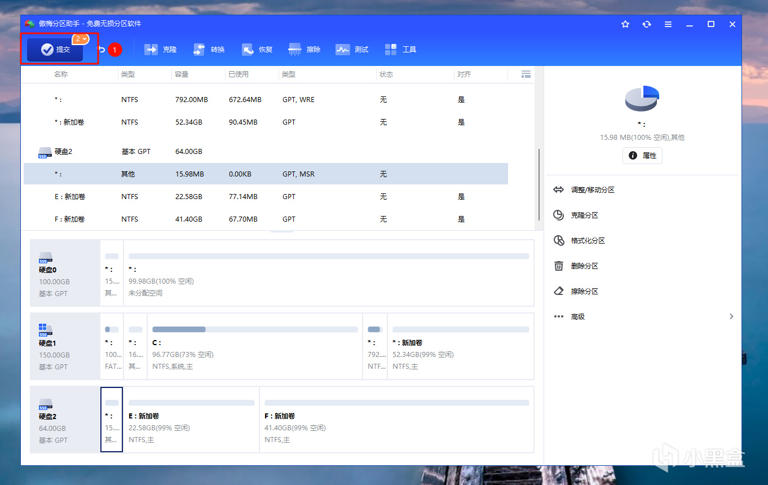Select 删除分区 delete partition trash option
This screenshot has height=485, width=768.
click(x=576, y=266)
